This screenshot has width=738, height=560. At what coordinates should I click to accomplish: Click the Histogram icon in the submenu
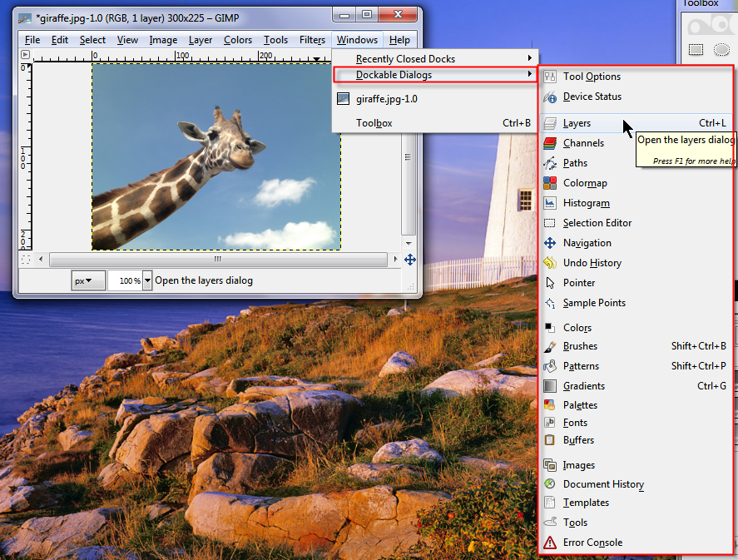coord(549,203)
